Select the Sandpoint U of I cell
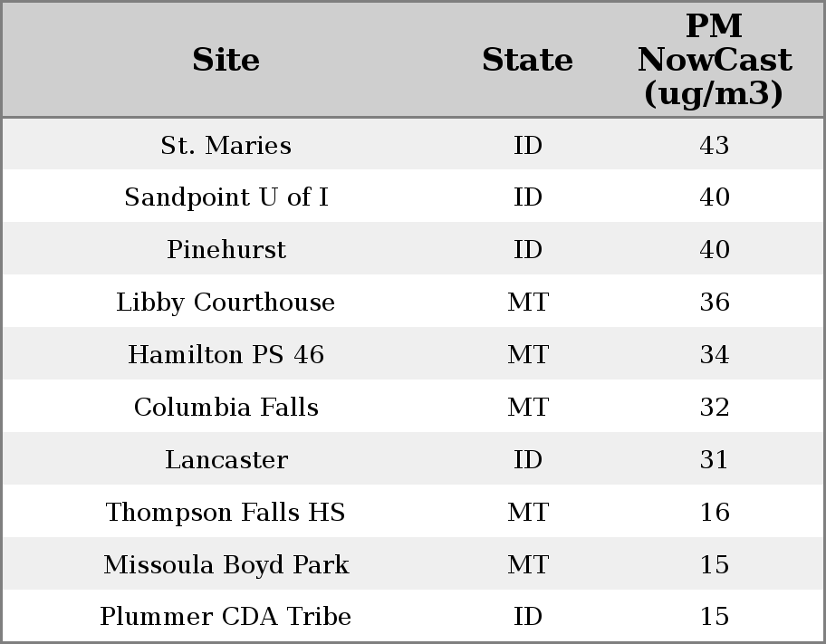Viewport: 826px width, 644px height. (226, 197)
